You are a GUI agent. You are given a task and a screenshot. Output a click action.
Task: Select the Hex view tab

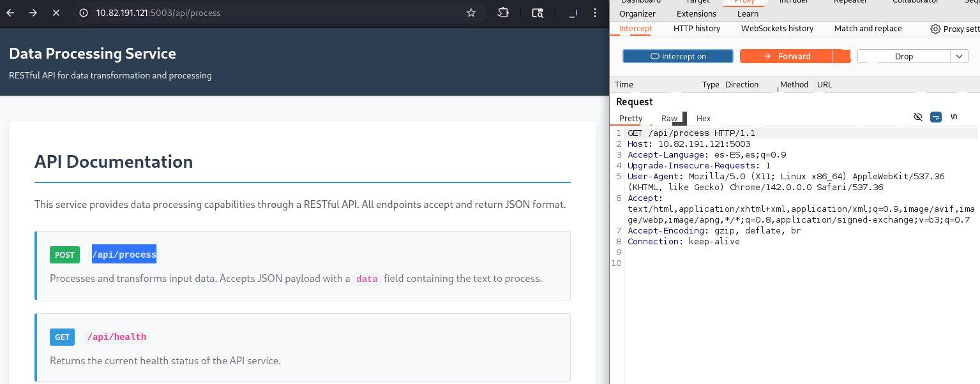(704, 118)
